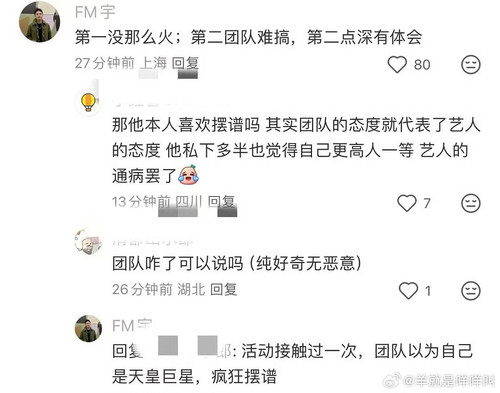500x393 pixels.
Task: Open the avatar of the 湖北 commenter
Action: [x=88, y=241]
